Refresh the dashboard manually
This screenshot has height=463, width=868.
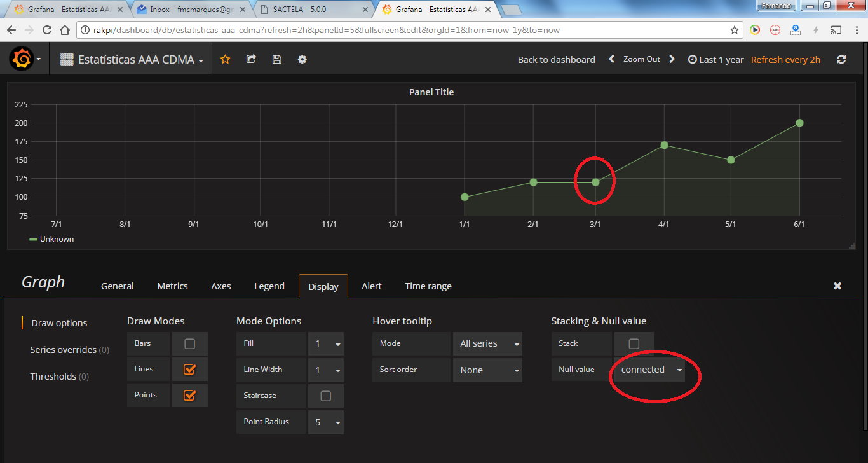[841, 59]
